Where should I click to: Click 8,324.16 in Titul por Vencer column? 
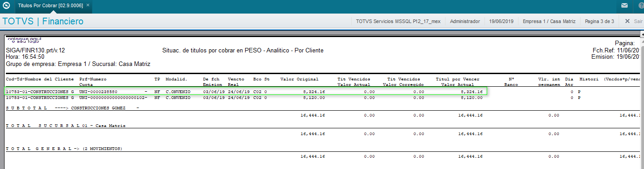pyautogui.click(x=471, y=92)
